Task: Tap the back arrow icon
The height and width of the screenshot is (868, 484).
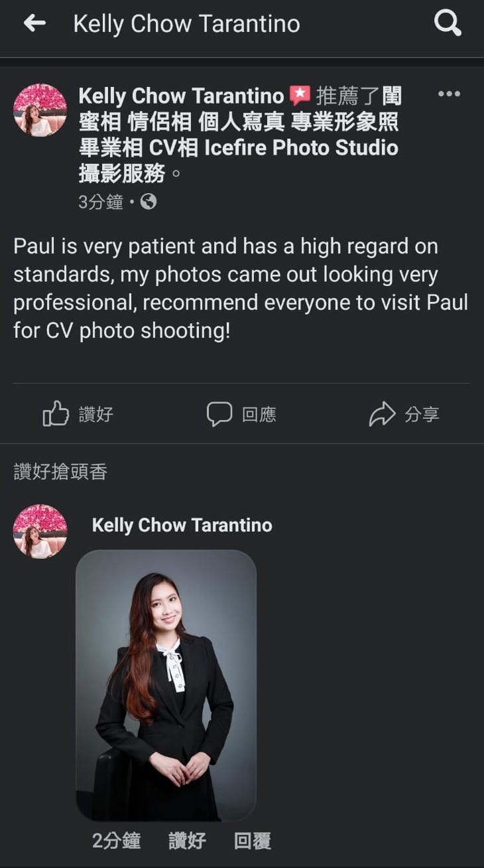Action: point(34,24)
